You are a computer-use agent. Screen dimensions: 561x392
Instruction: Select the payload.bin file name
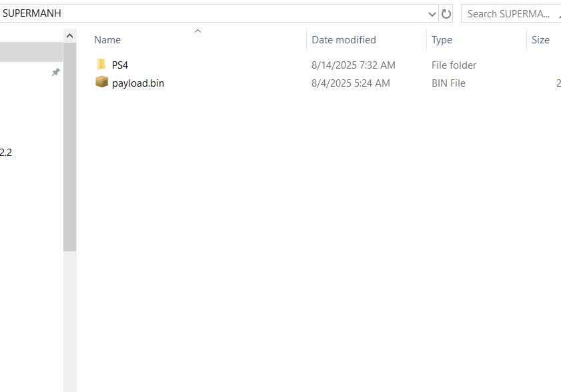click(138, 83)
